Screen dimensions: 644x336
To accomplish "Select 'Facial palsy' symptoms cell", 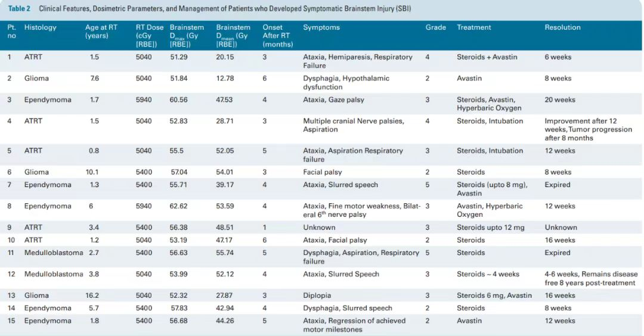I will point(323,172).
